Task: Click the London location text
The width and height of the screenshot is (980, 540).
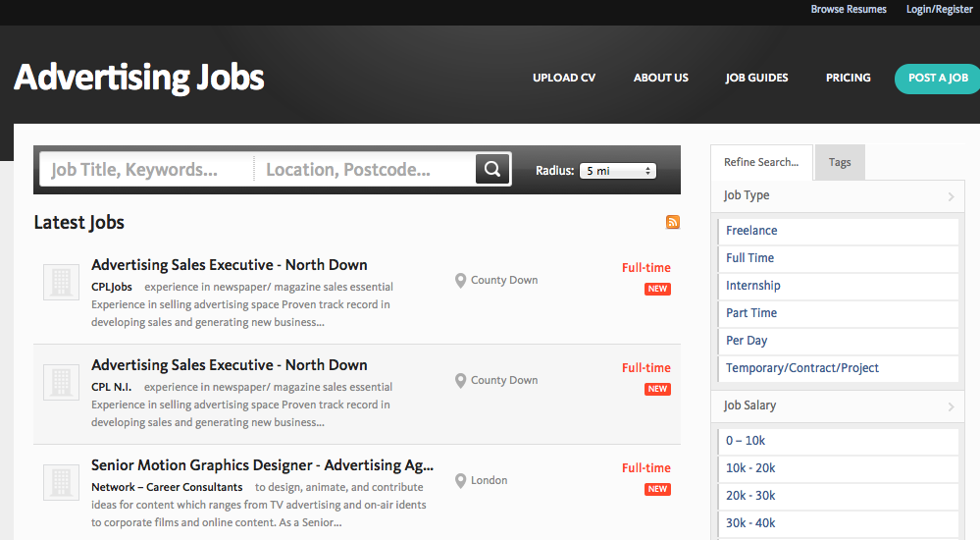Action: tap(489, 480)
